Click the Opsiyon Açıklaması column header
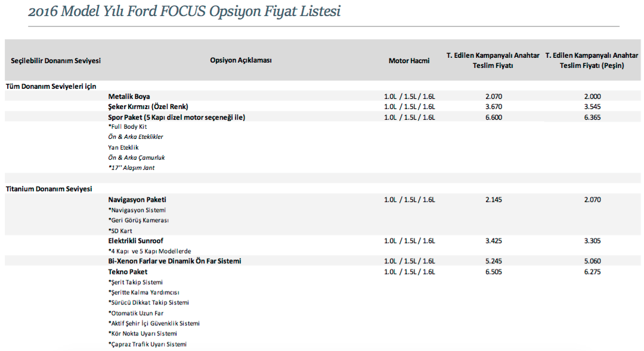 241,60
